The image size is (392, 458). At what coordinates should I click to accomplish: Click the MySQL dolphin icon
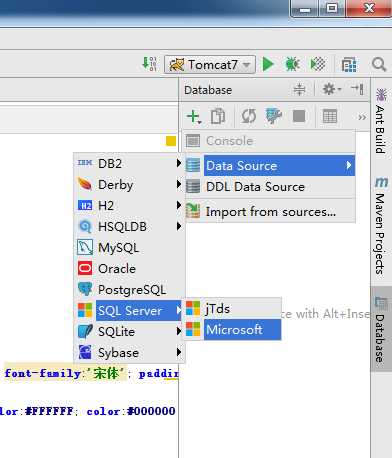pyautogui.click(x=85, y=247)
